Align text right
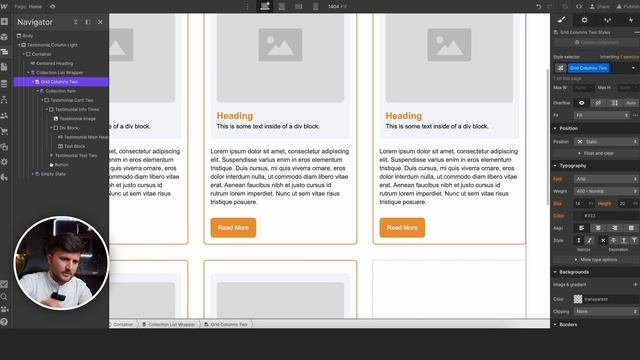 pos(615,228)
